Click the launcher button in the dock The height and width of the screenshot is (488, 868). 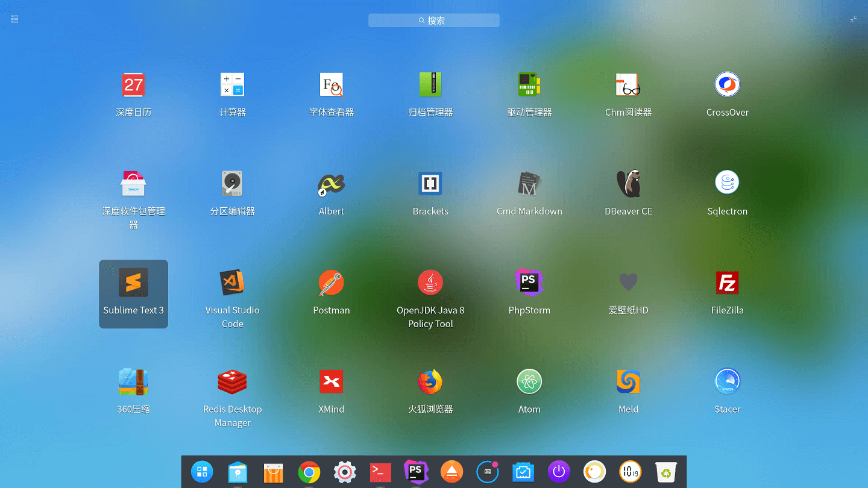[x=202, y=472]
